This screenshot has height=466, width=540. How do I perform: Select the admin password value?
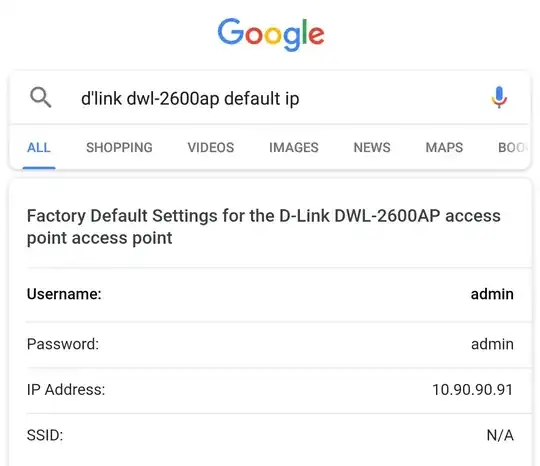point(492,344)
